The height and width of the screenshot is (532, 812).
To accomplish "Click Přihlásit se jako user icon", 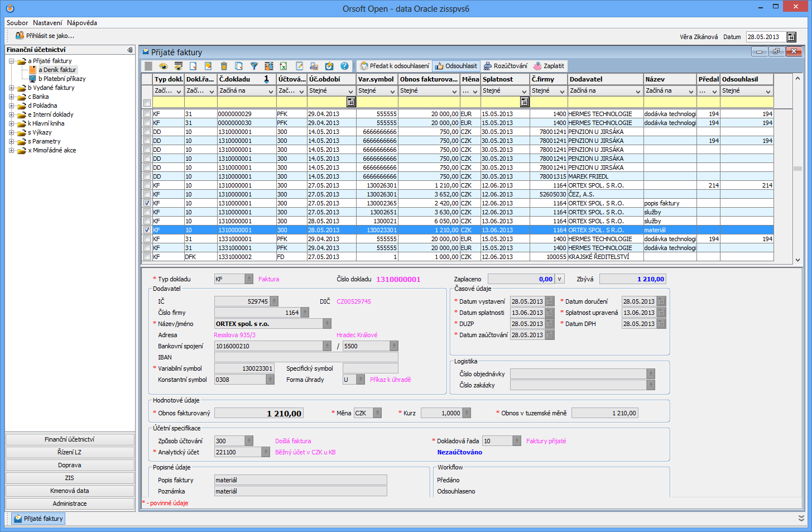I will (20, 36).
